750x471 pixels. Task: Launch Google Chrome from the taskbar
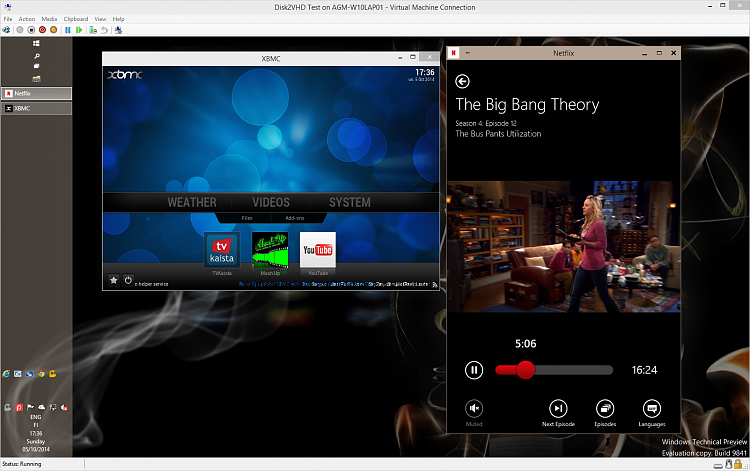[x=41, y=374]
